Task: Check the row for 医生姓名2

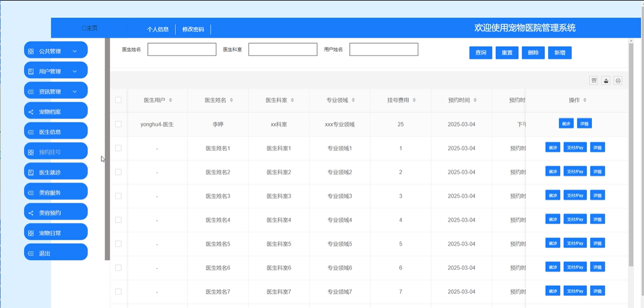Action: [118, 172]
